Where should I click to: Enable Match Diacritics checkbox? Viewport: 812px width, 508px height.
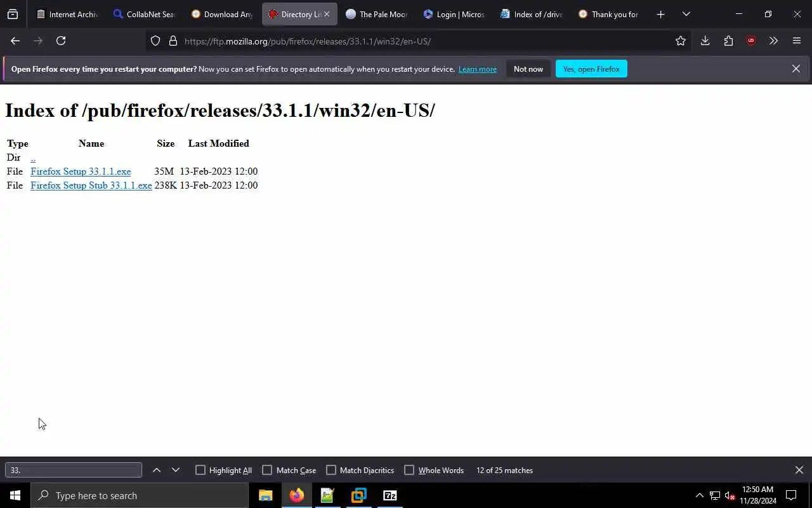[x=331, y=470]
